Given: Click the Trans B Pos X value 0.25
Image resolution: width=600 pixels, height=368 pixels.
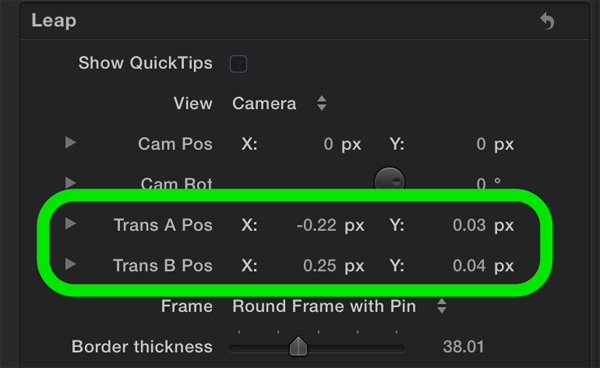Looking at the screenshot, I should pyautogui.click(x=320, y=265).
